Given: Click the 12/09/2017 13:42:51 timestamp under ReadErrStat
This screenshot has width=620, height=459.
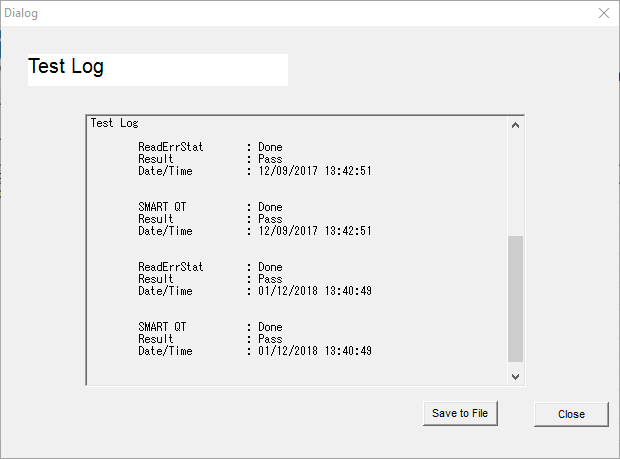Looking at the screenshot, I should click(315, 171).
